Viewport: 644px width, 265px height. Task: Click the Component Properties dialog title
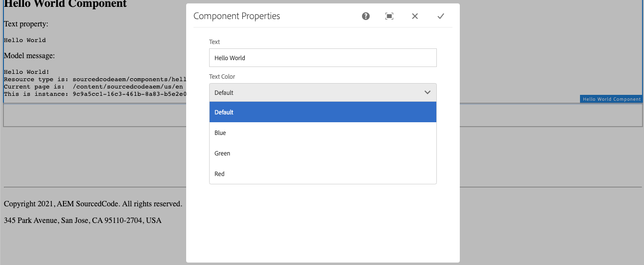pyautogui.click(x=236, y=16)
